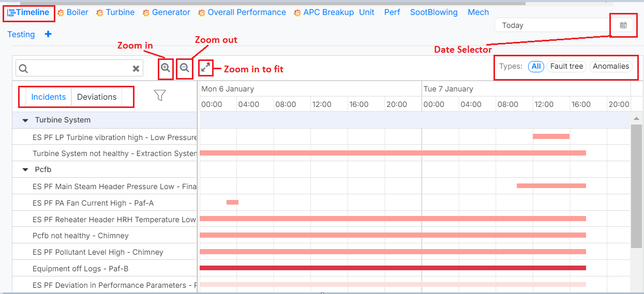Switch to Incidents view

pyautogui.click(x=49, y=97)
